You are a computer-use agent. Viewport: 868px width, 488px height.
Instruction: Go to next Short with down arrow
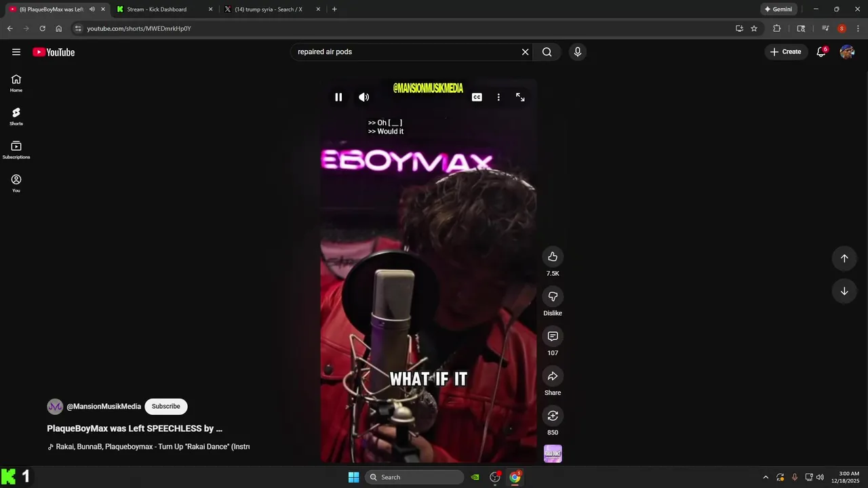pos(844,291)
